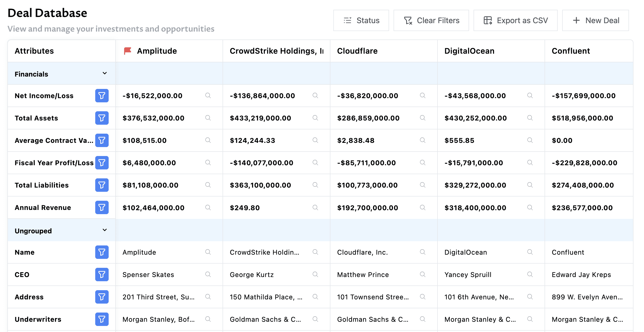Click the Clear Filters button

click(431, 21)
